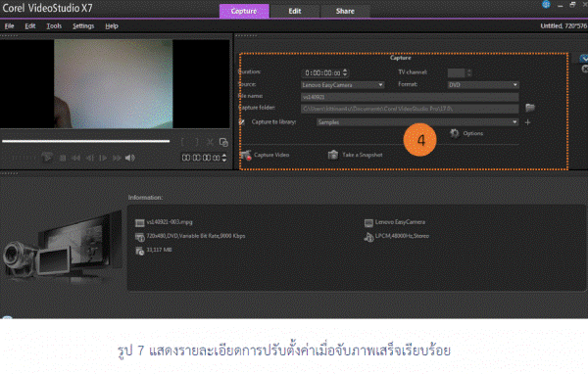Image resolution: width=588 pixels, height=374 pixels.
Task: Open the Edit step tab
Action: click(x=295, y=11)
